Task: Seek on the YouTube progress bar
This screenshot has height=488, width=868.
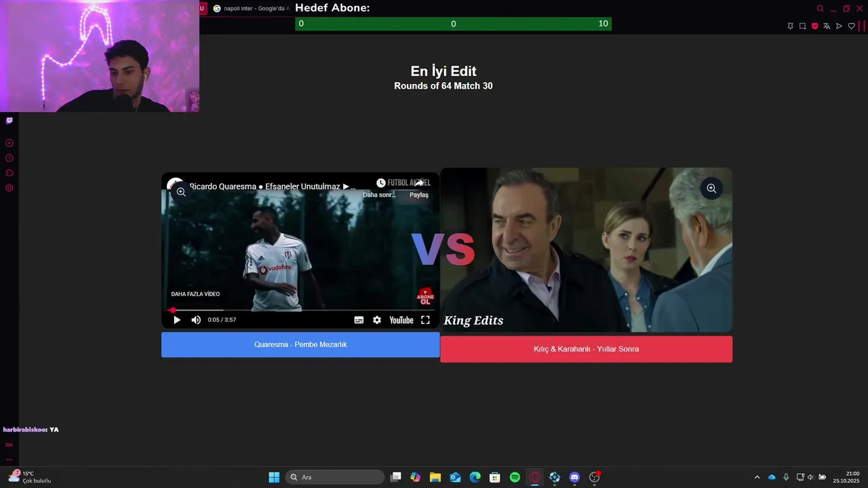Action: click(300, 310)
